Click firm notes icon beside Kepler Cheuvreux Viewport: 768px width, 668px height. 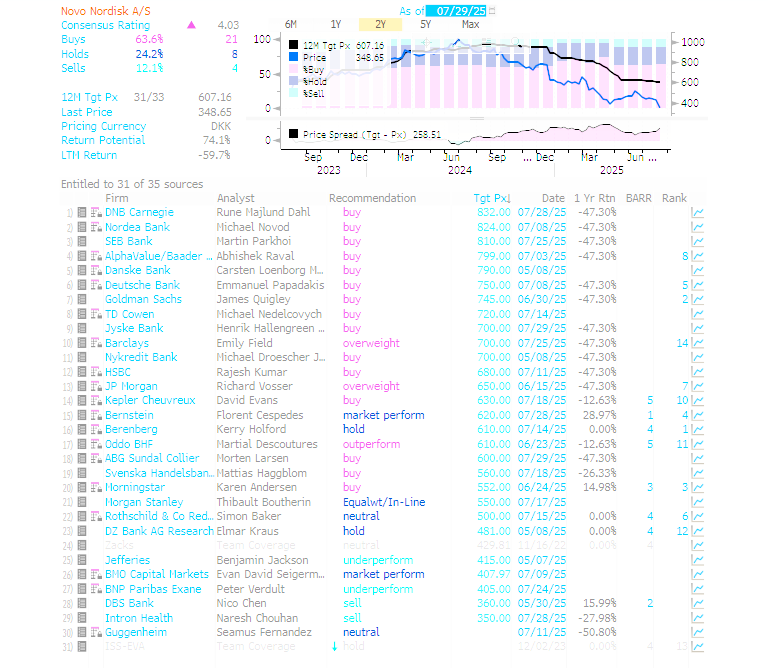point(96,401)
